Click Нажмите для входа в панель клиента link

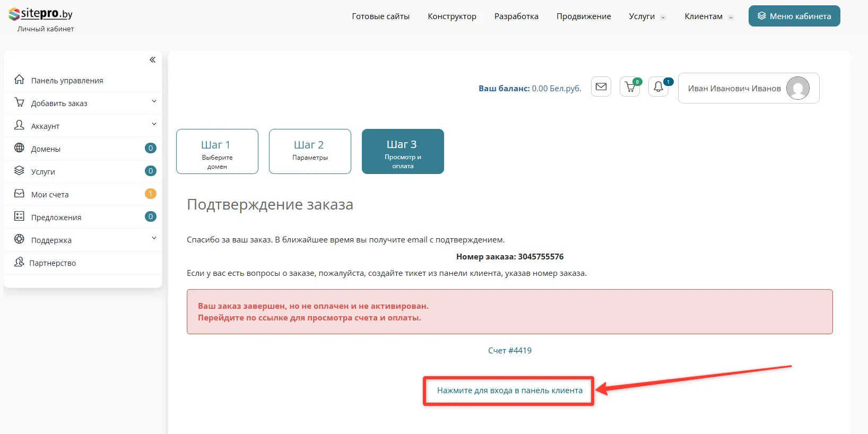click(x=509, y=390)
